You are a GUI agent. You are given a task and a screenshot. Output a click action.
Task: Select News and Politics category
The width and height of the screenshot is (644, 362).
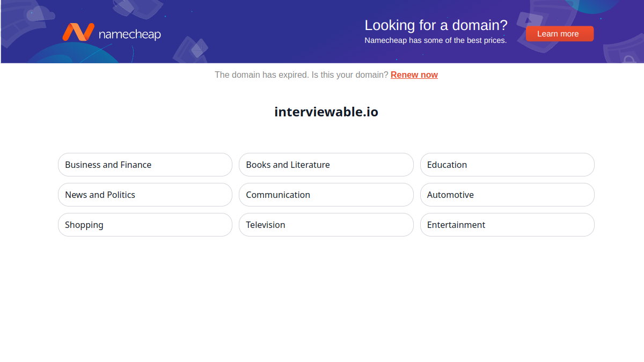pyautogui.click(x=145, y=195)
